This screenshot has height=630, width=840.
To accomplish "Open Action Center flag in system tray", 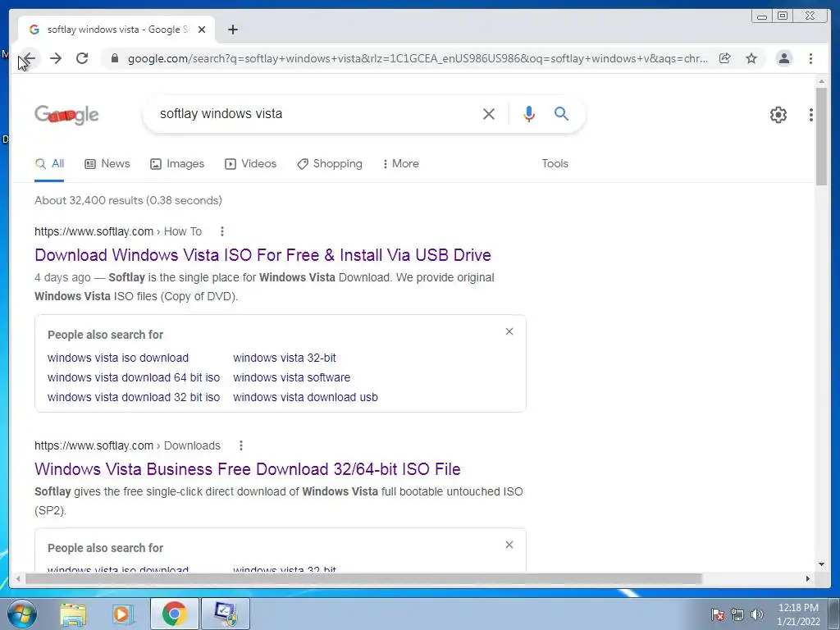I will click(717, 614).
